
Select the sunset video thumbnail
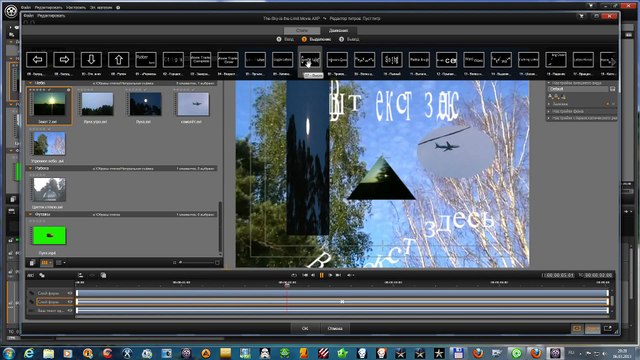pyautogui.click(x=49, y=103)
